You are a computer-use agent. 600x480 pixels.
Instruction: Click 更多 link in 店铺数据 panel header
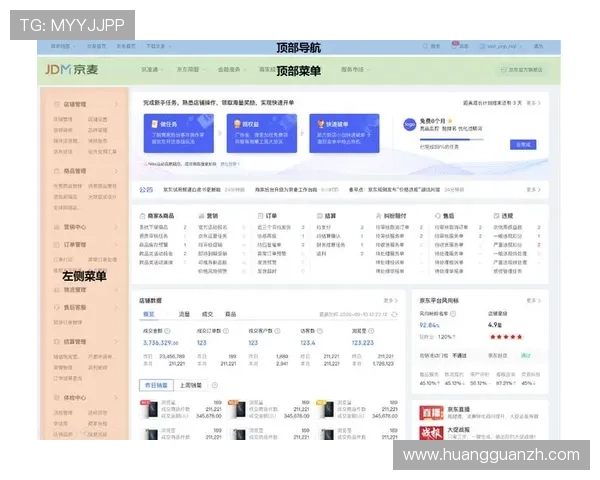[x=390, y=300]
